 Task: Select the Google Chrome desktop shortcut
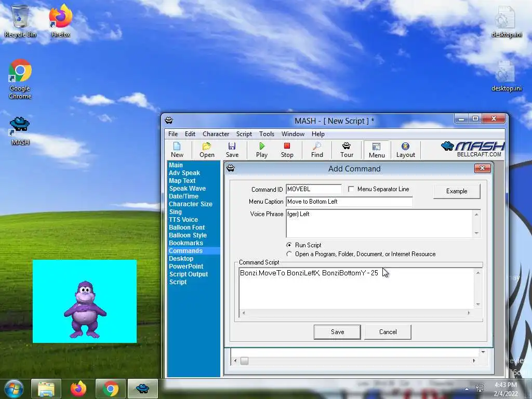click(20, 79)
